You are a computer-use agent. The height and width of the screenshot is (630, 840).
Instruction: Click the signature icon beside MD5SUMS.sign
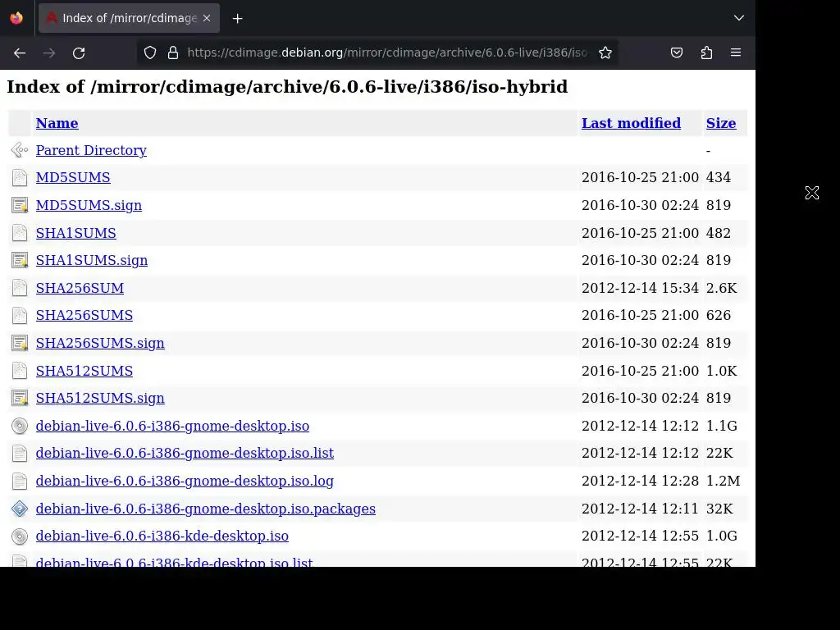[x=20, y=205]
